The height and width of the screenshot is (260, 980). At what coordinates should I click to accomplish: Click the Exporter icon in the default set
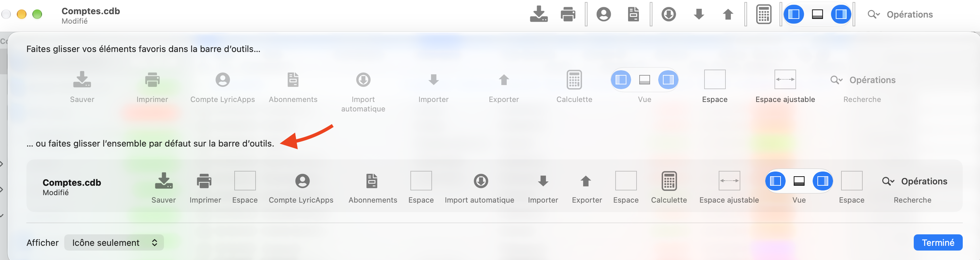tap(586, 181)
